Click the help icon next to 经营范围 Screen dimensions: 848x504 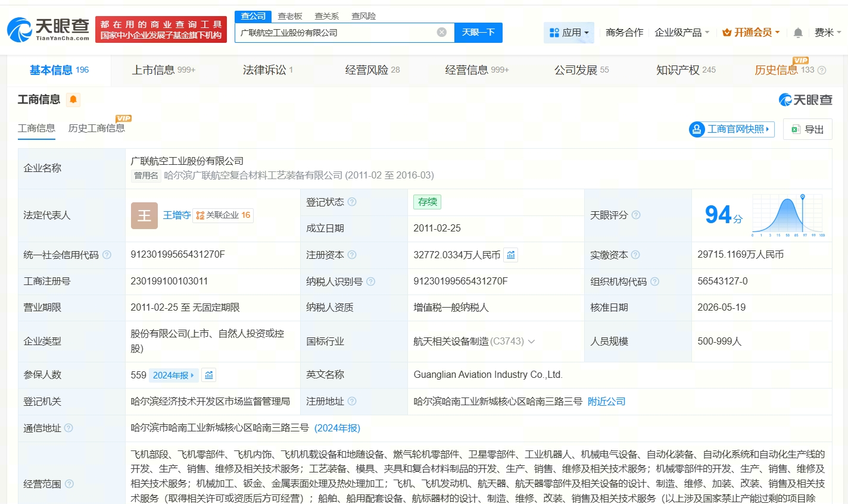69,484
